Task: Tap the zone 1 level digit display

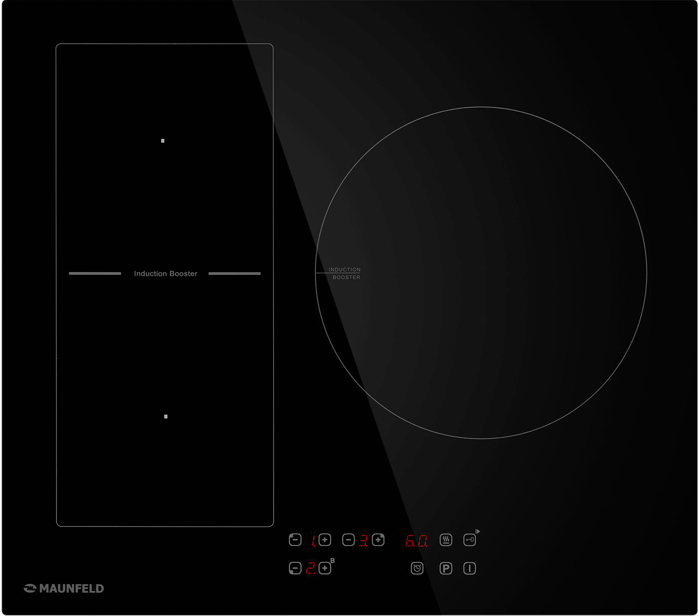Action: click(x=313, y=541)
